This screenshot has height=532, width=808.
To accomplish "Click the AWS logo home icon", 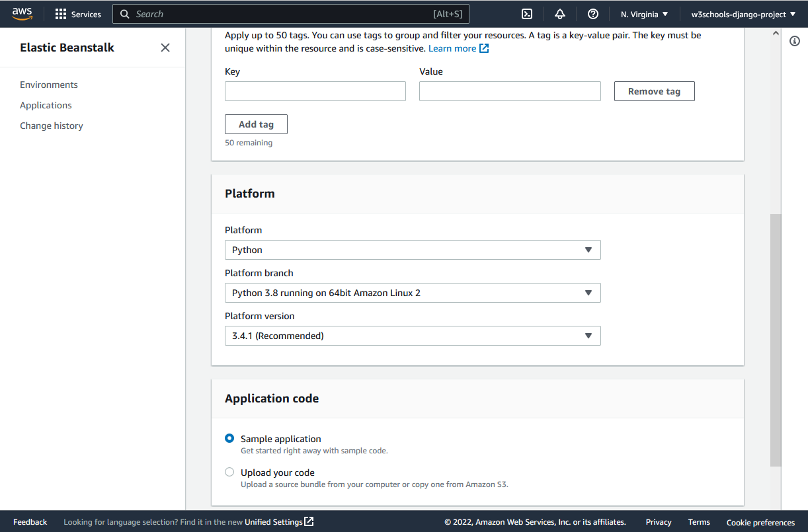I will coord(22,14).
